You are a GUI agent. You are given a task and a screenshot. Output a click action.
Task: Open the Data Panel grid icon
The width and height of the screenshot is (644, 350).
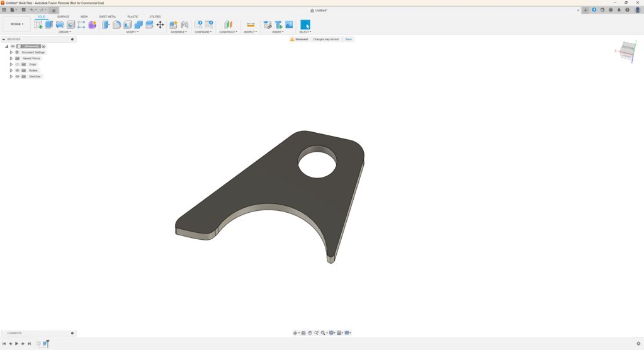[x=4, y=10]
